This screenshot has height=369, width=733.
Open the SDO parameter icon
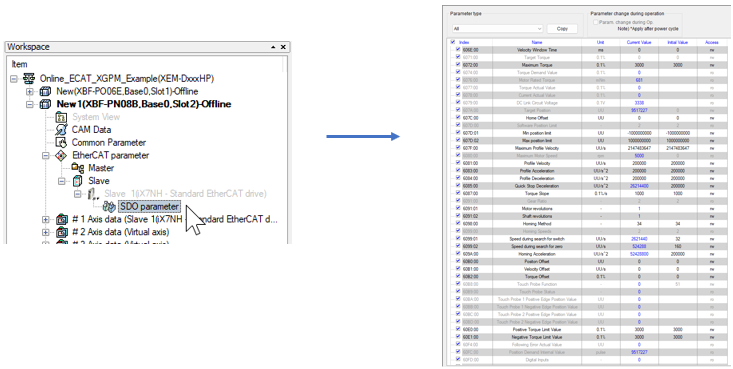coord(110,206)
